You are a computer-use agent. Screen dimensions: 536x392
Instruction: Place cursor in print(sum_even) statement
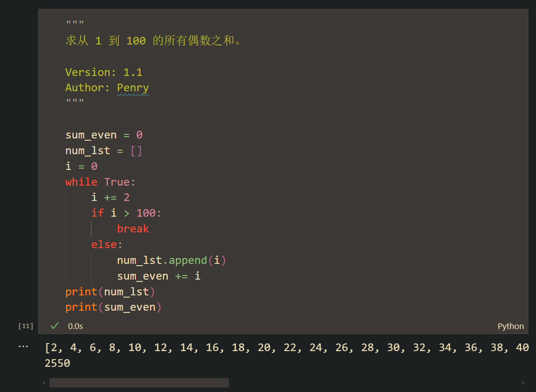tap(113, 307)
